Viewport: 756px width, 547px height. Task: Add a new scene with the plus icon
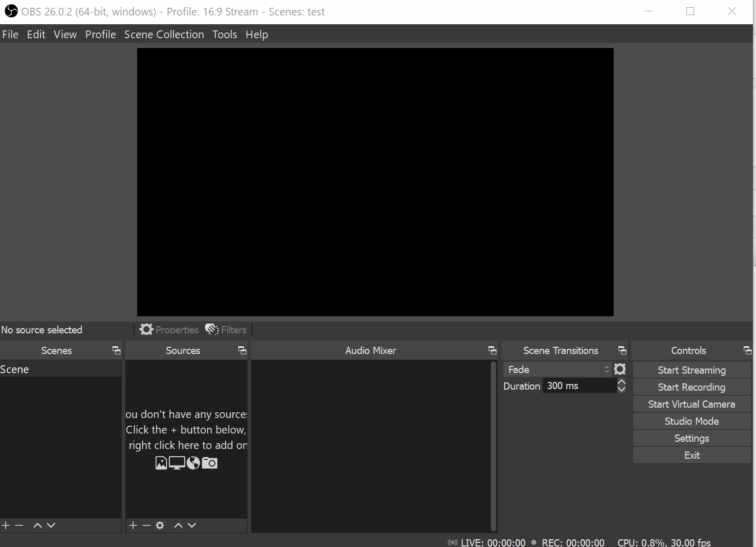[x=6, y=525]
